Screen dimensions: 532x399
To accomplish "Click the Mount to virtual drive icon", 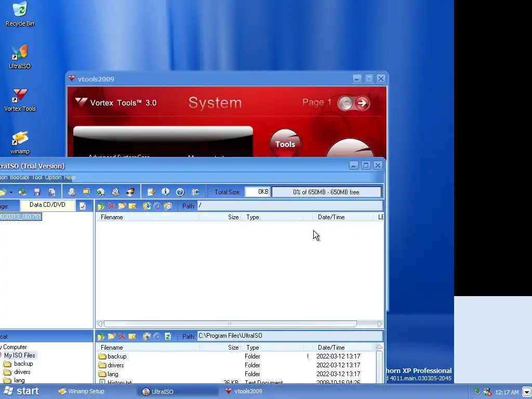I will tap(116, 192).
